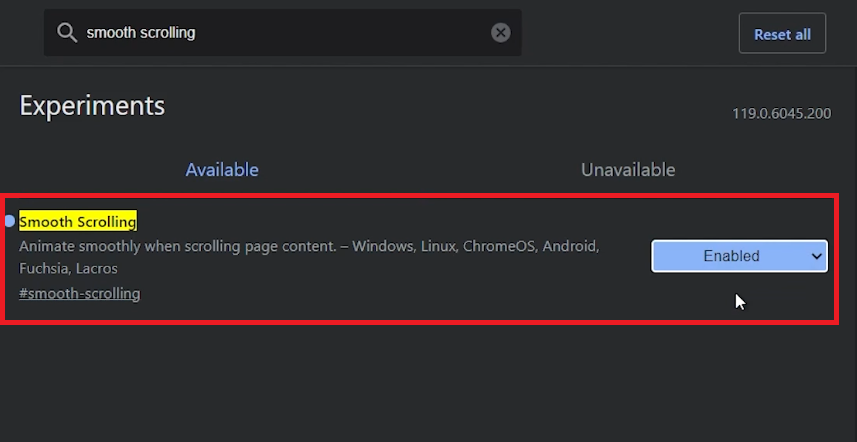Screen dimensions: 857x442
Task: Click the version number 119.0.6045.200
Action: (x=781, y=114)
